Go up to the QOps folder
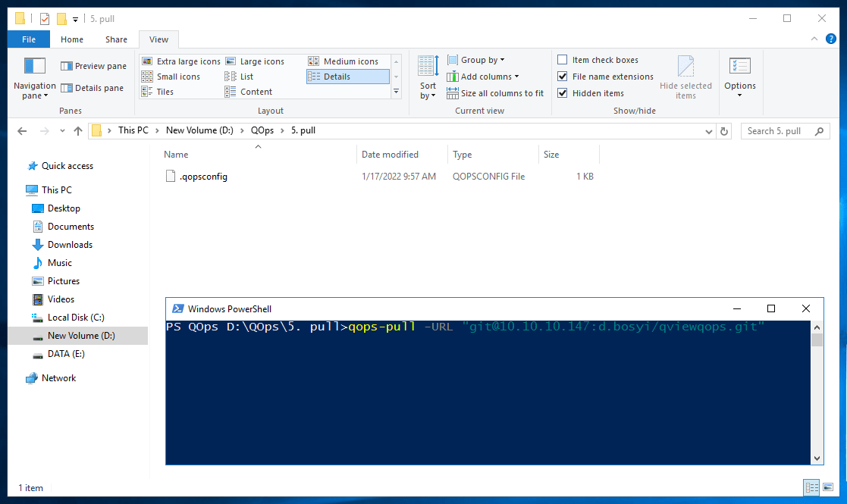This screenshot has width=847, height=504. (x=78, y=131)
